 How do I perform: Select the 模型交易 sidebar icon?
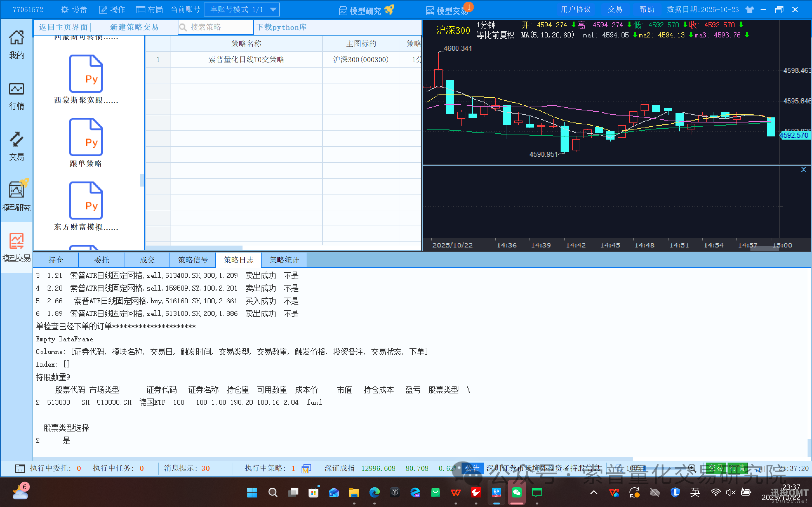tap(17, 247)
